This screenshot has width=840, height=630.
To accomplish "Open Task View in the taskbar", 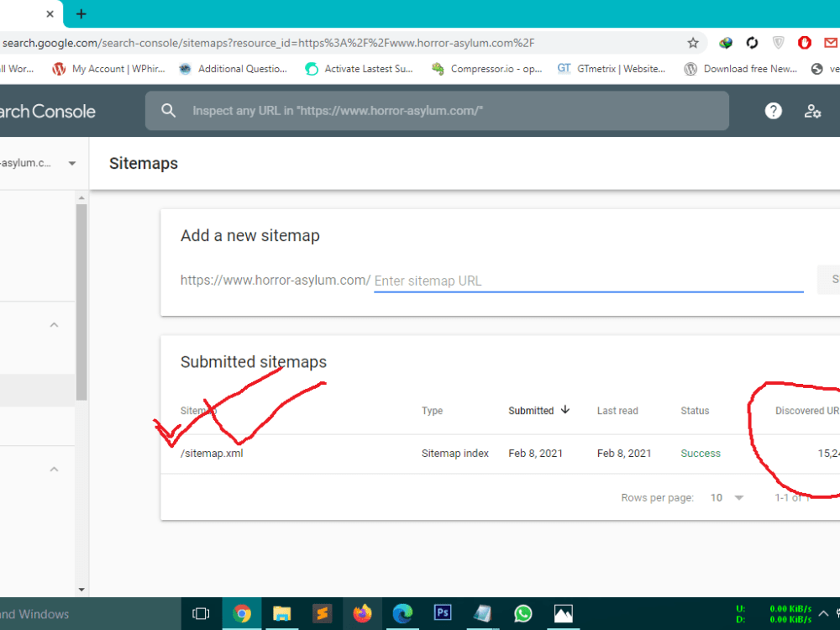I will [x=201, y=613].
